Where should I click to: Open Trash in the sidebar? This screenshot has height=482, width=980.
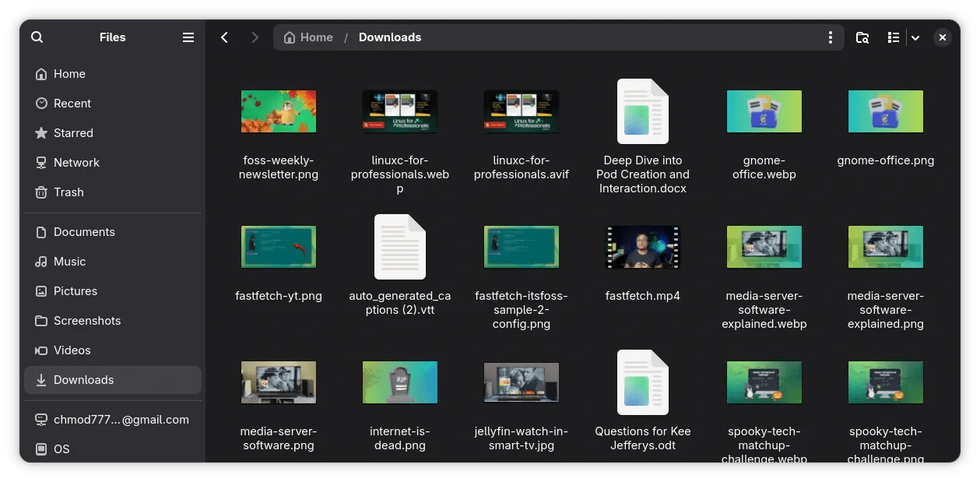[113, 192]
